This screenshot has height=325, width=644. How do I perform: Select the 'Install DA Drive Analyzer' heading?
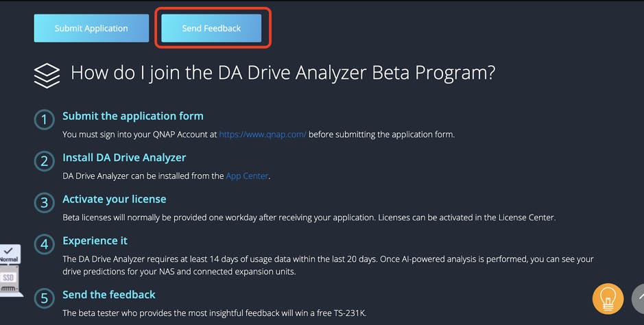click(x=124, y=158)
